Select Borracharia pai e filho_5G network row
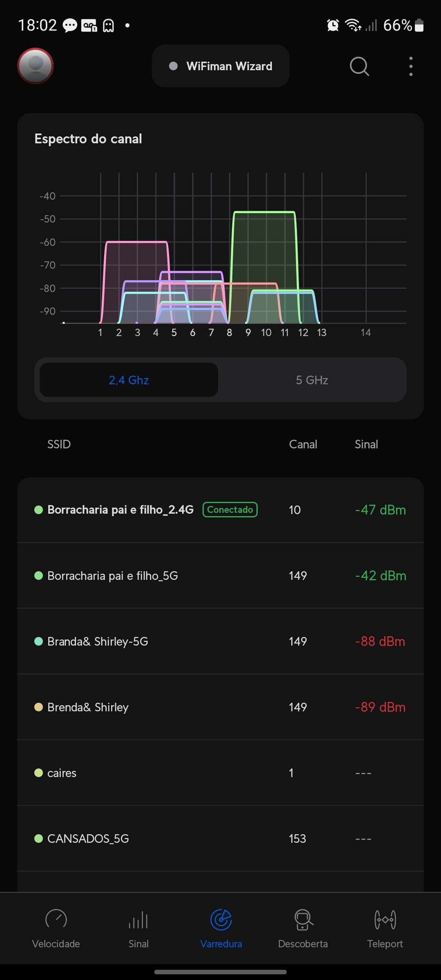 tap(220, 576)
